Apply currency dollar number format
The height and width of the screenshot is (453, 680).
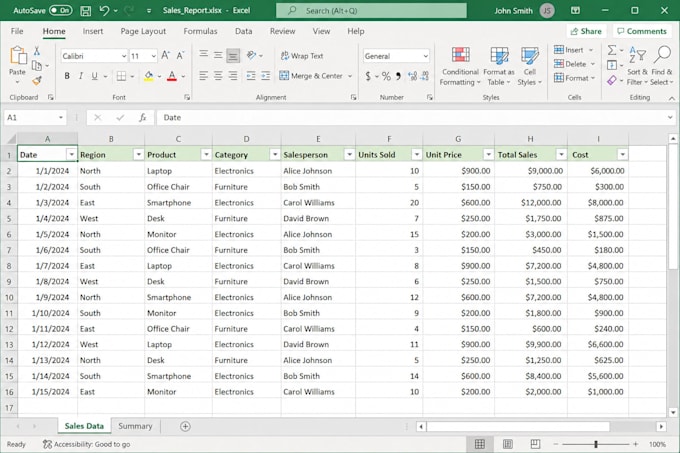tap(368, 76)
